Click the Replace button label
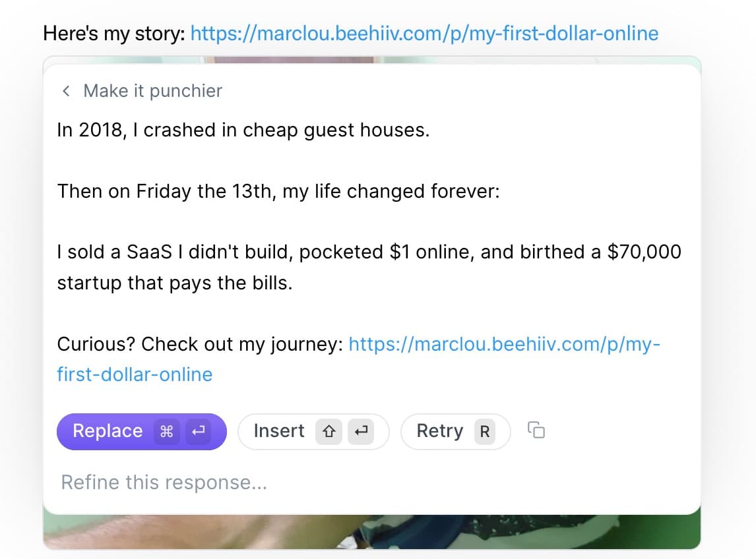This screenshot has height=559, width=756. pyautogui.click(x=108, y=431)
